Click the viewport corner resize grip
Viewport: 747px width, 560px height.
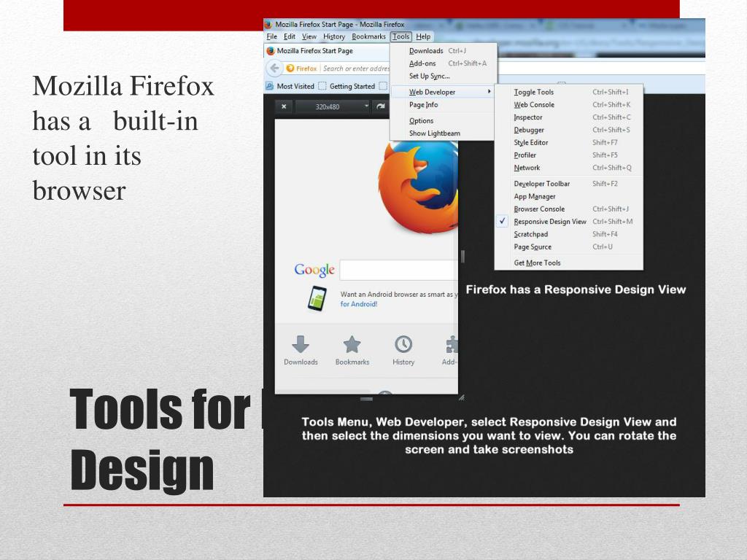point(461,397)
